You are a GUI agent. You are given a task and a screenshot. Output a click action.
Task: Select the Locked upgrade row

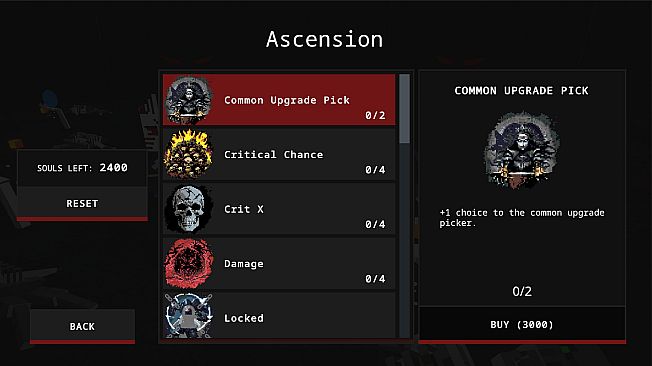279,315
